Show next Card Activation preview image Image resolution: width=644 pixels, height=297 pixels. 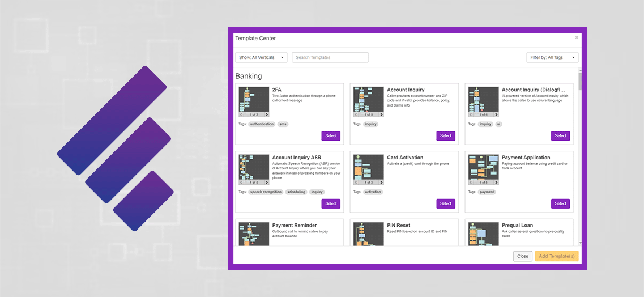(382, 183)
